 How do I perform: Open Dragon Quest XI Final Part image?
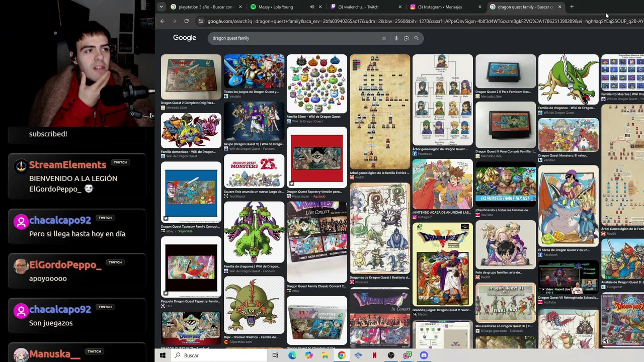click(506, 303)
